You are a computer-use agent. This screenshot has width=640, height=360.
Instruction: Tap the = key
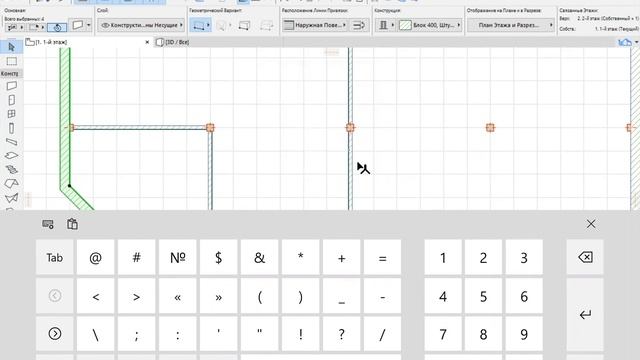(382, 258)
